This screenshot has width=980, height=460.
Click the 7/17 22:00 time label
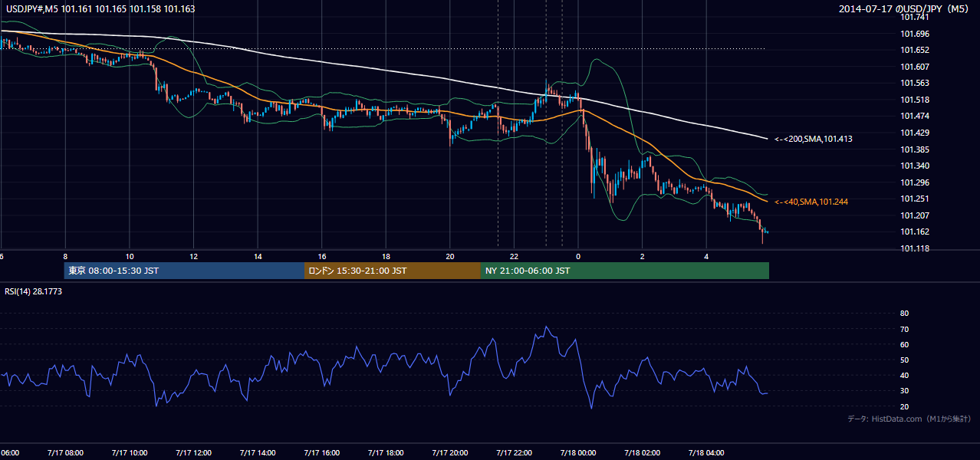[515, 452]
